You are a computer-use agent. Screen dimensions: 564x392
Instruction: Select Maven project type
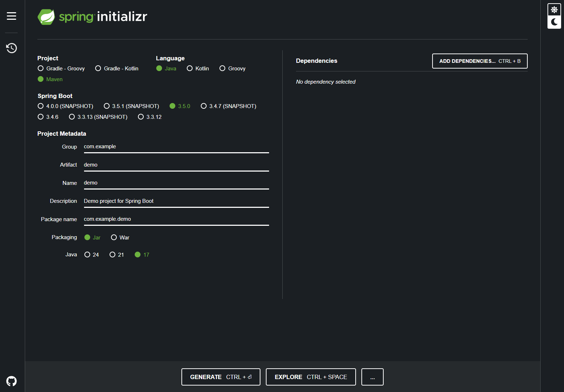pyautogui.click(x=50, y=79)
